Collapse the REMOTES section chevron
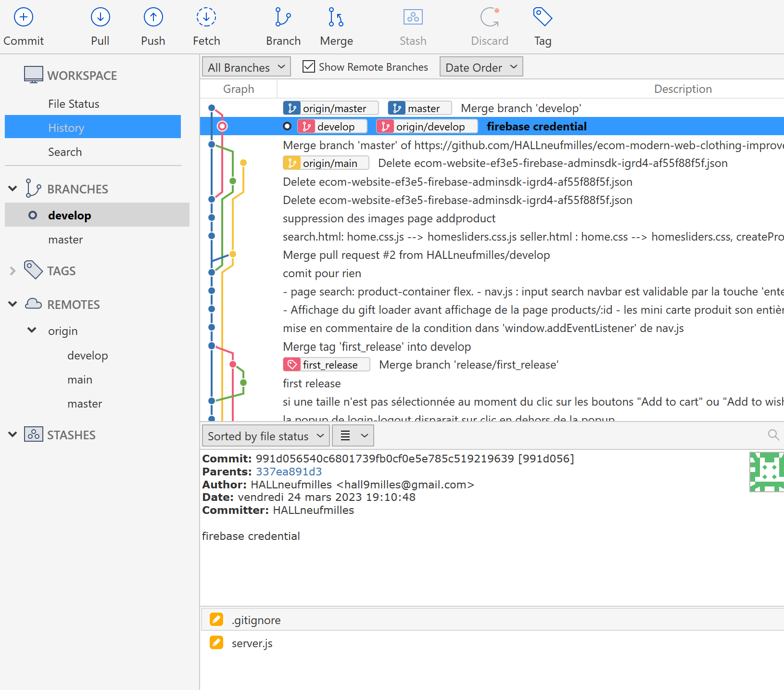 [x=12, y=304]
